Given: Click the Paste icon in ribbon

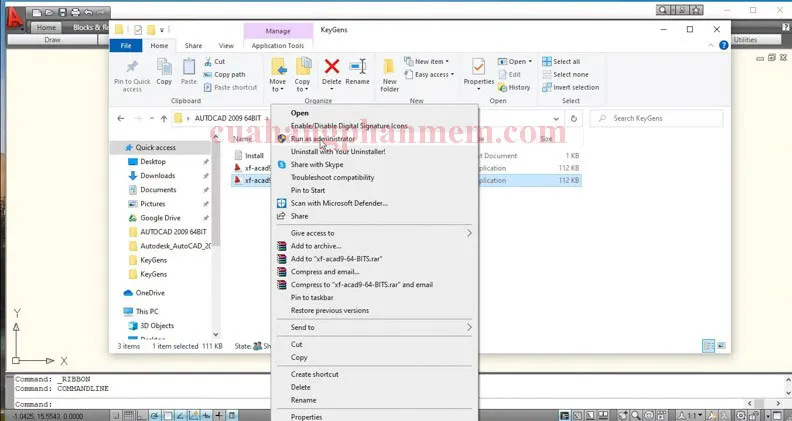Looking at the screenshot, I should pyautogui.click(x=189, y=66).
